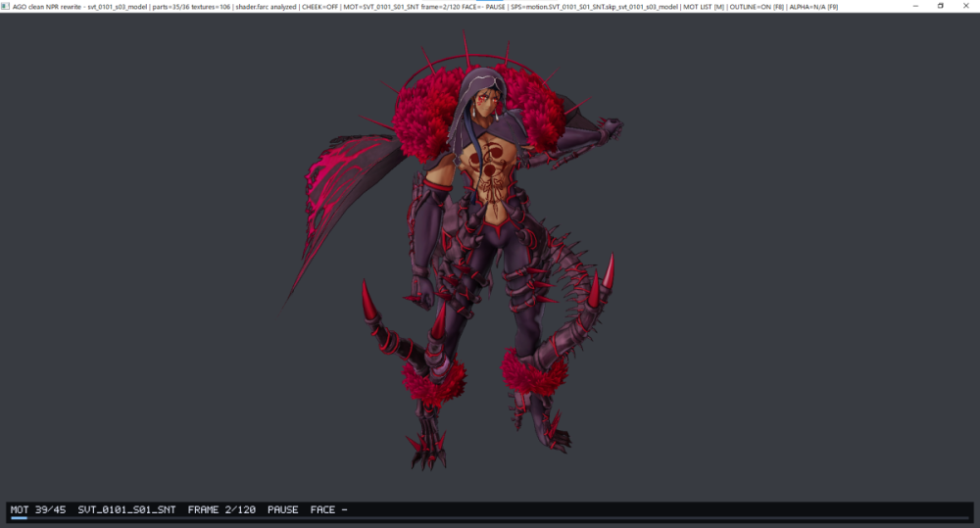The height and width of the screenshot is (528, 980).
Task: Click the "FACE -" status text
Action: click(x=328, y=509)
